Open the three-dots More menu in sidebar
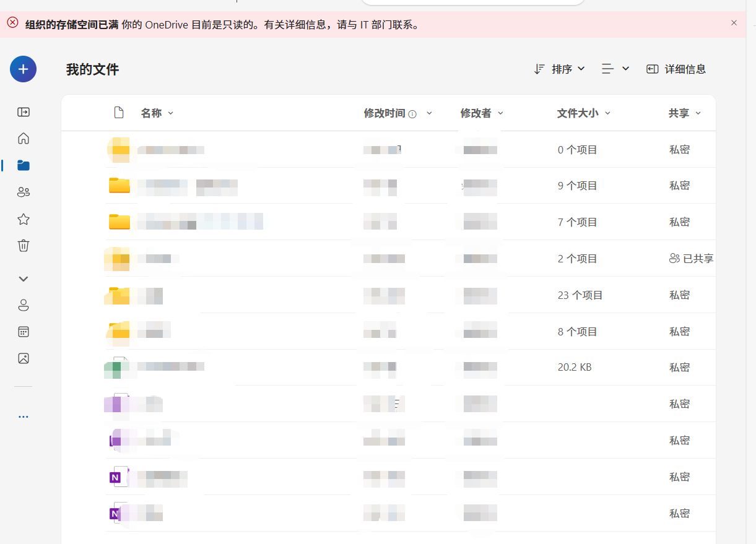756x544 pixels. (x=24, y=417)
